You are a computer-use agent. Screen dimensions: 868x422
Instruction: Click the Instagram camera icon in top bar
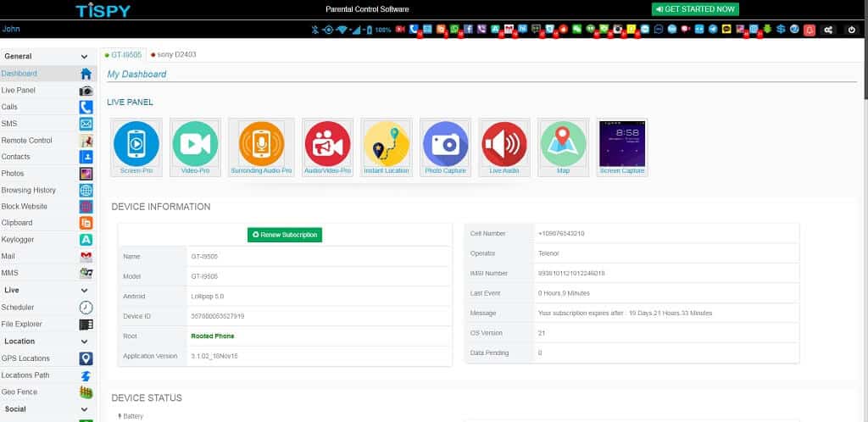coord(618,30)
